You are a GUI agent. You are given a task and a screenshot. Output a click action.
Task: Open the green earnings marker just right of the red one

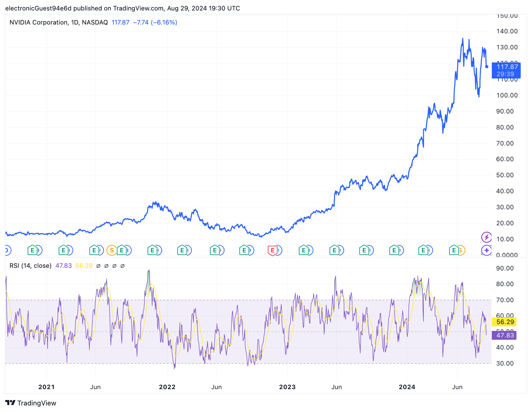click(304, 250)
